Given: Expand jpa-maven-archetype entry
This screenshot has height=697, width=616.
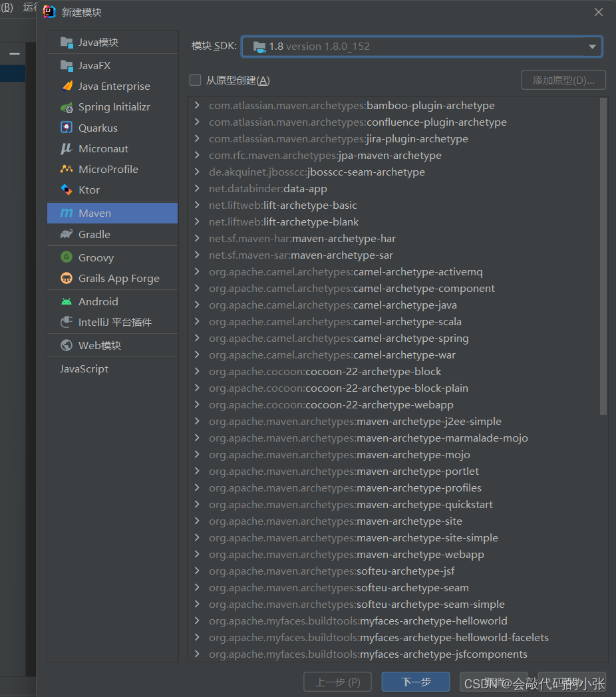Looking at the screenshot, I should tap(197, 155).
